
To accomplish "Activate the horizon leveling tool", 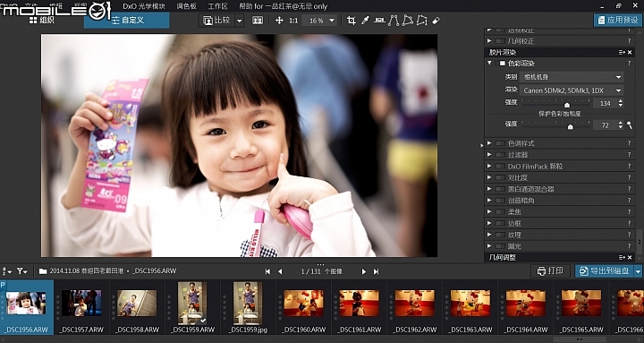I will click(379, 21).
